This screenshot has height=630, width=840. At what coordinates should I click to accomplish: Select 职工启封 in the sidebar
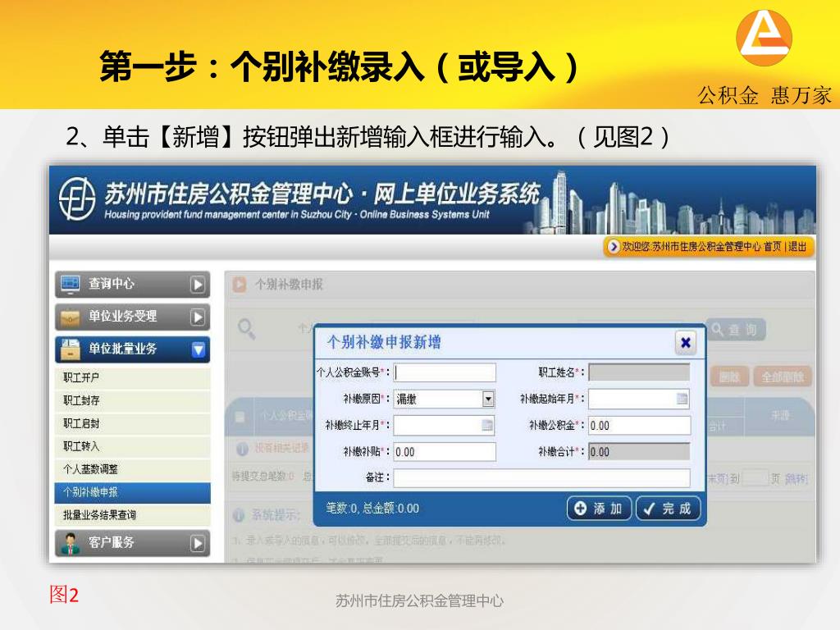point(132,424)
